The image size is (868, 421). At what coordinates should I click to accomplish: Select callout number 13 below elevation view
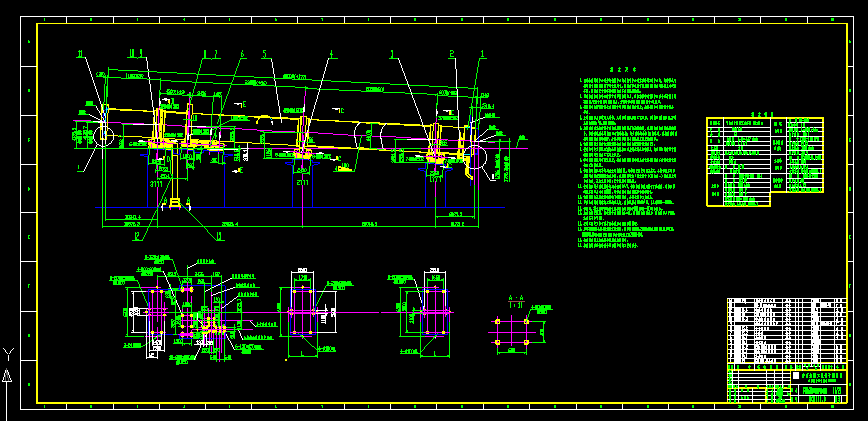(x=219, y=236)
